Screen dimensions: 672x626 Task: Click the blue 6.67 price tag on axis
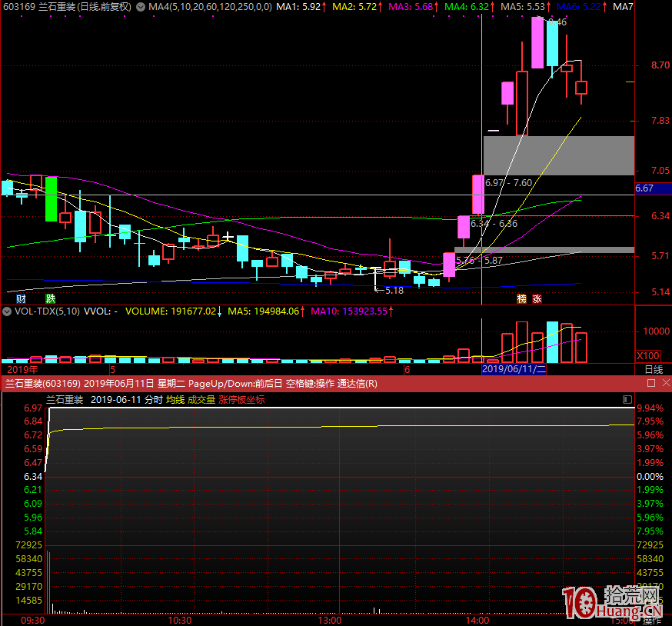(644, 188)
